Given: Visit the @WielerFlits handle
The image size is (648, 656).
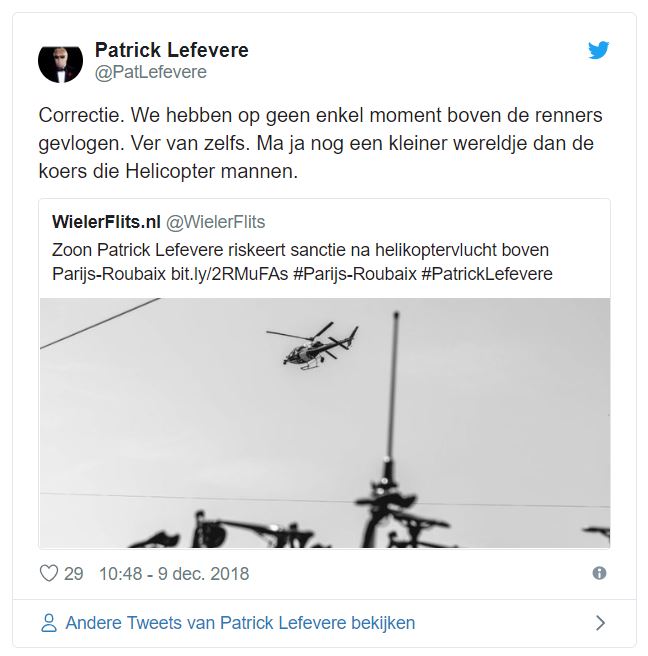Looking at the screenshot, I should (215, 222).
